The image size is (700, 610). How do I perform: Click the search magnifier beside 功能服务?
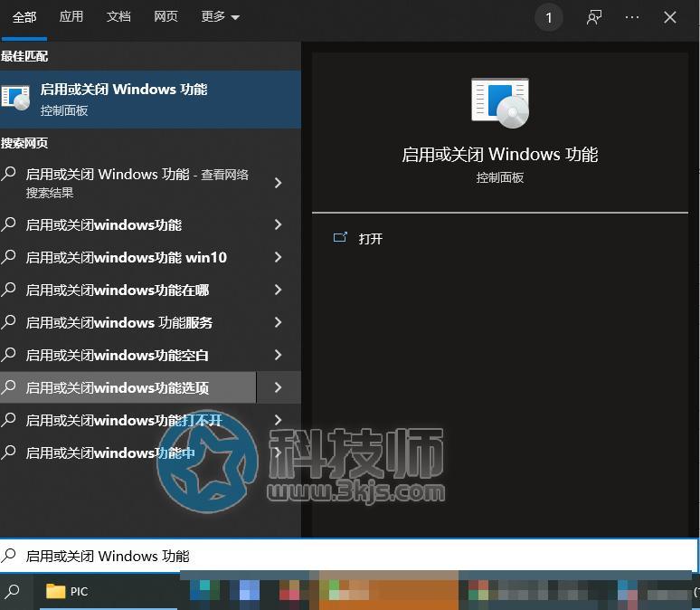8,322
